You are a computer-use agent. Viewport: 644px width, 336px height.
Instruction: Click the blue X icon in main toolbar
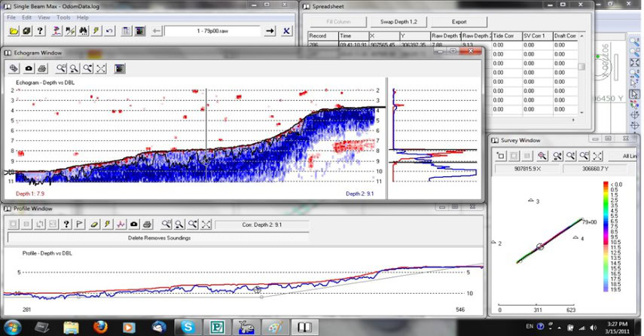286,31
